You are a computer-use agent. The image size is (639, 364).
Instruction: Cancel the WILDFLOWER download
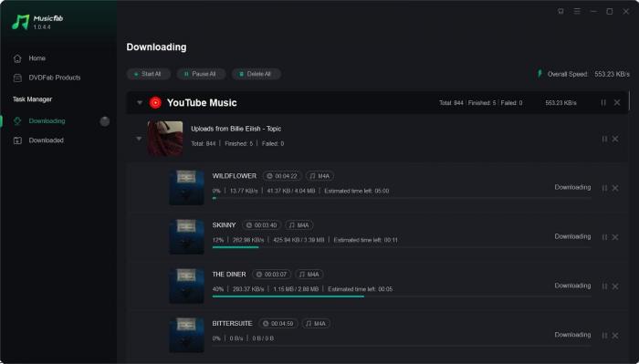tap(615, 188)
